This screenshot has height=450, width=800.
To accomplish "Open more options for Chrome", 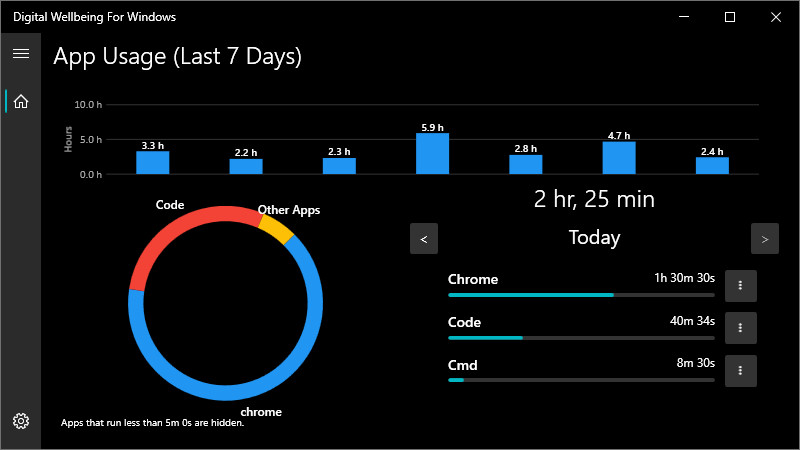I will tap(740, 286).
